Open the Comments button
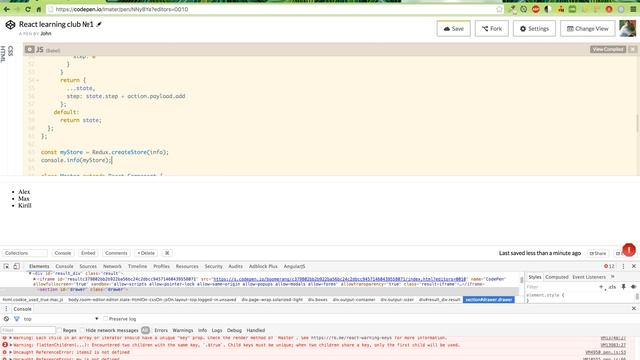Image resolution: width=640 pixels, height=360 pixels. click(116, 253)
